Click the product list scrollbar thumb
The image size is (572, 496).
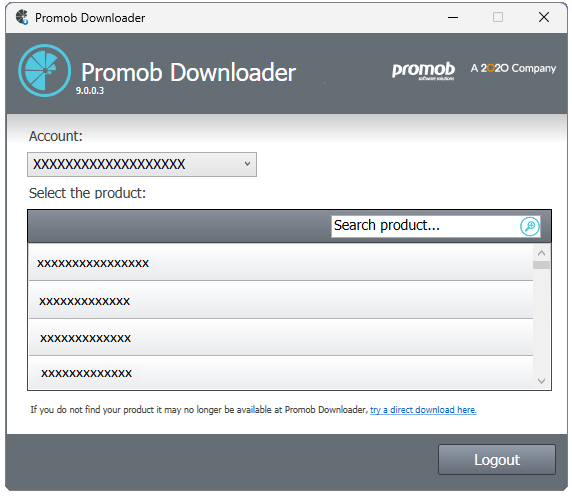[x=541, y=265]
